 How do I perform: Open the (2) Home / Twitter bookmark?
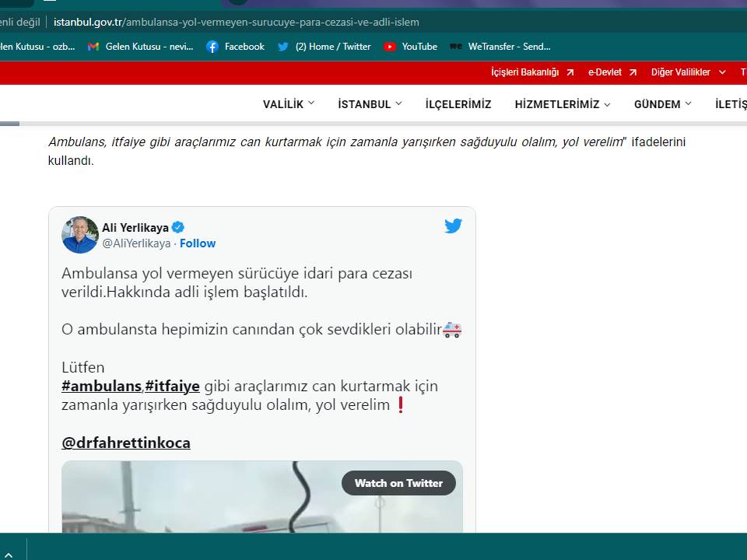[x=333, y=47]
